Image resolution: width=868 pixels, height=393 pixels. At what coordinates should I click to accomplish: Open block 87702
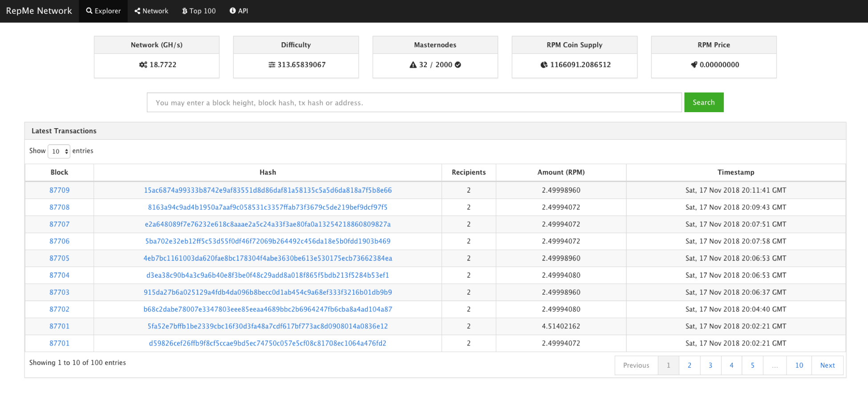(x=59, y=309)
